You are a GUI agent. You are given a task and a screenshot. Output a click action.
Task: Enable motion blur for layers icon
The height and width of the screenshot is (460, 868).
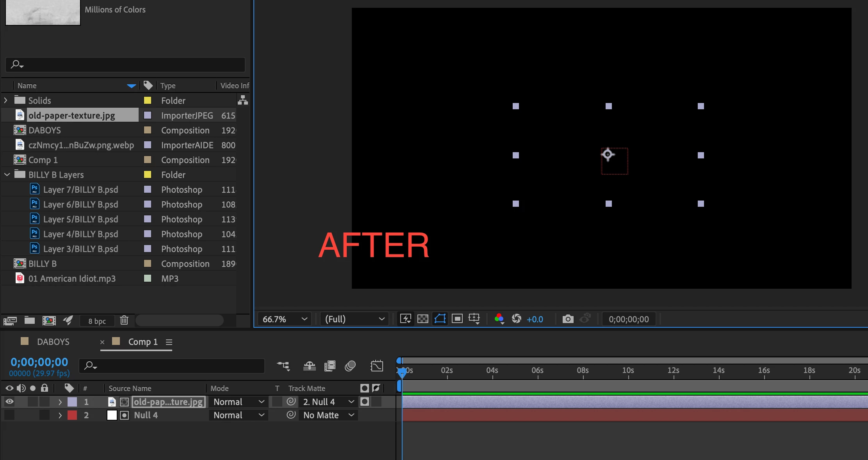[x=350, y=366]
